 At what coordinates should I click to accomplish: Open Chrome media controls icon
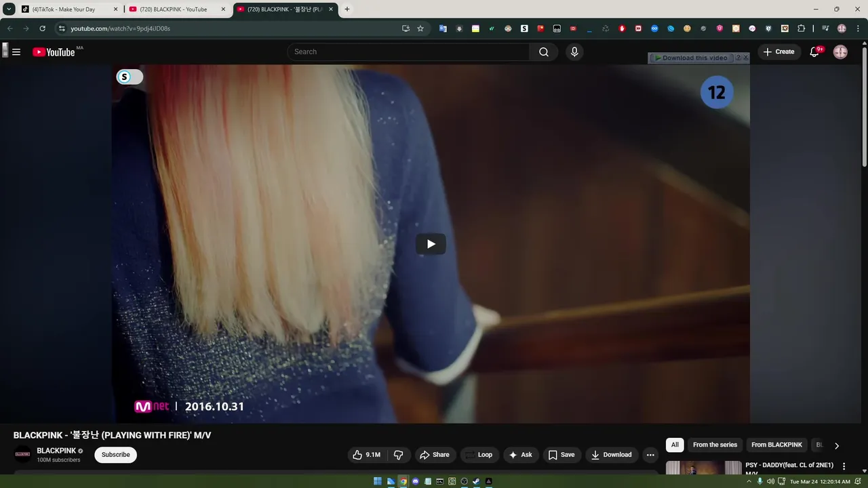click(x=825, y=28)
